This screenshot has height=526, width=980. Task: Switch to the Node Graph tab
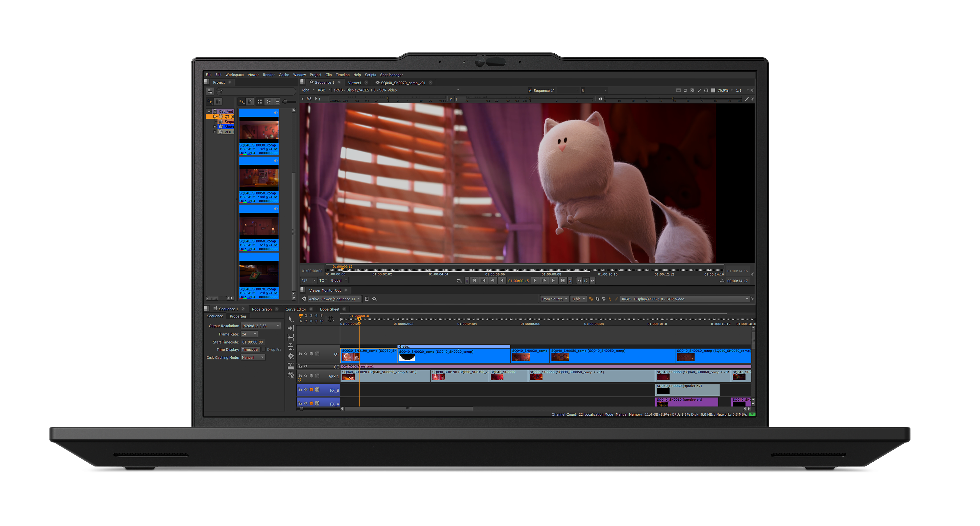click(x=261, y=309)
